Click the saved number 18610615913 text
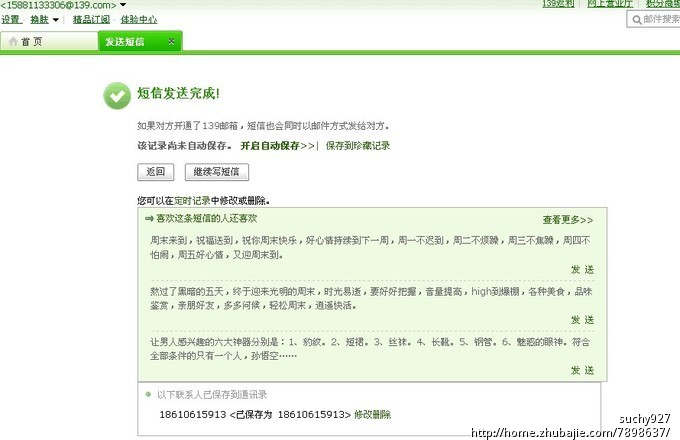The image size is (680, 440). pos(193,414)
